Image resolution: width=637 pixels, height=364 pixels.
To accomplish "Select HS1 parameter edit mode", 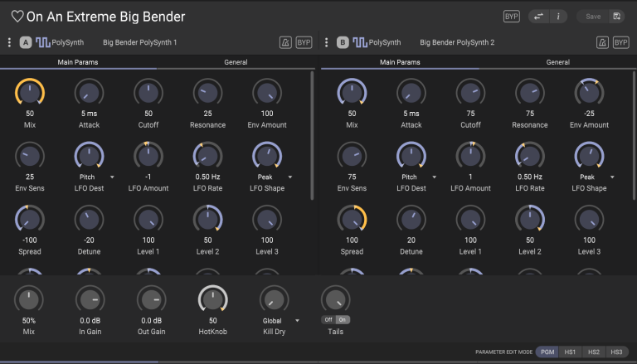I will pyautogui.click(x=570, y=352).
